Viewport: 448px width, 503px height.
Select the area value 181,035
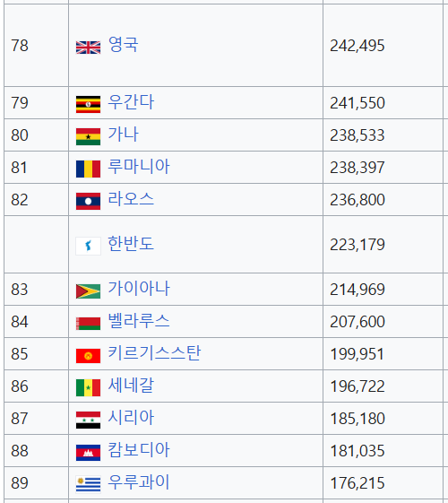358,451
